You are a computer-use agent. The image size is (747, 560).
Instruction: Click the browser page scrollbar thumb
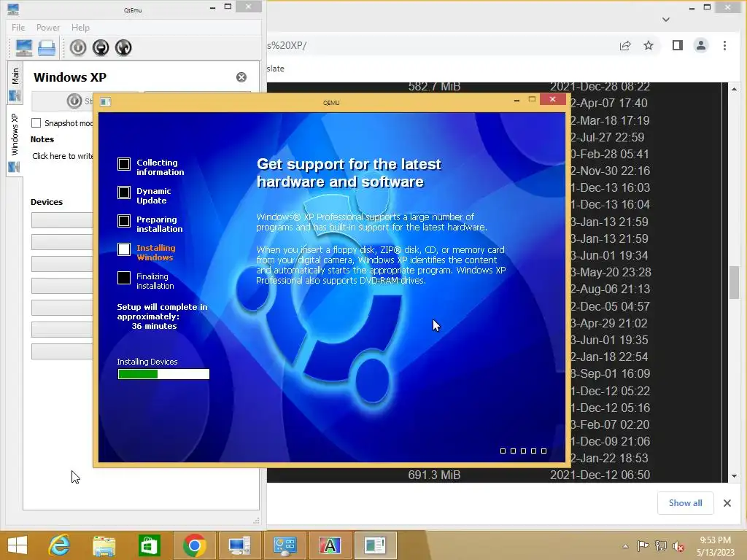734,282
